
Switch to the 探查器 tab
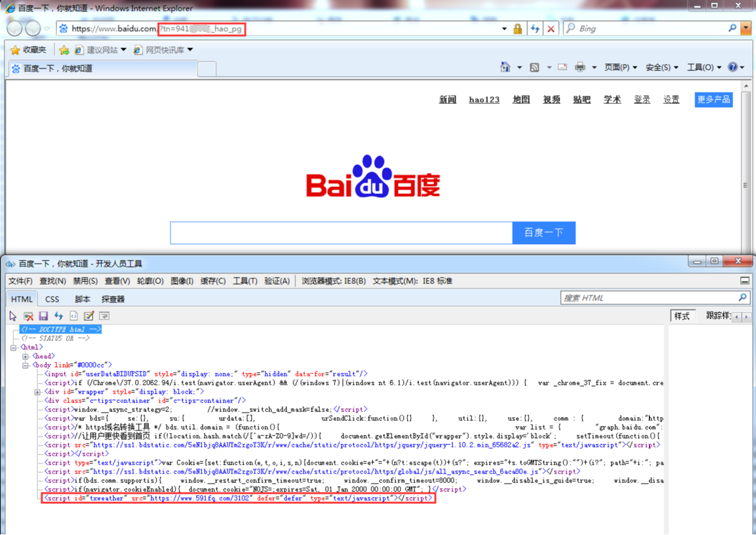(x=113, y=299)
